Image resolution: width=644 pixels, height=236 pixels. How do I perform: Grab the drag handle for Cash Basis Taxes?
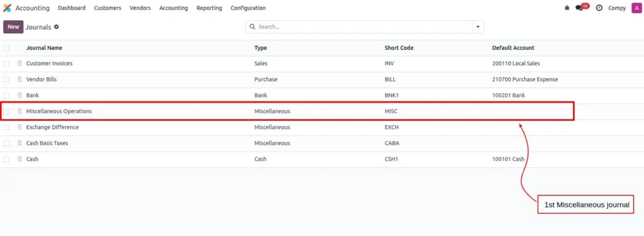[19, 143]
